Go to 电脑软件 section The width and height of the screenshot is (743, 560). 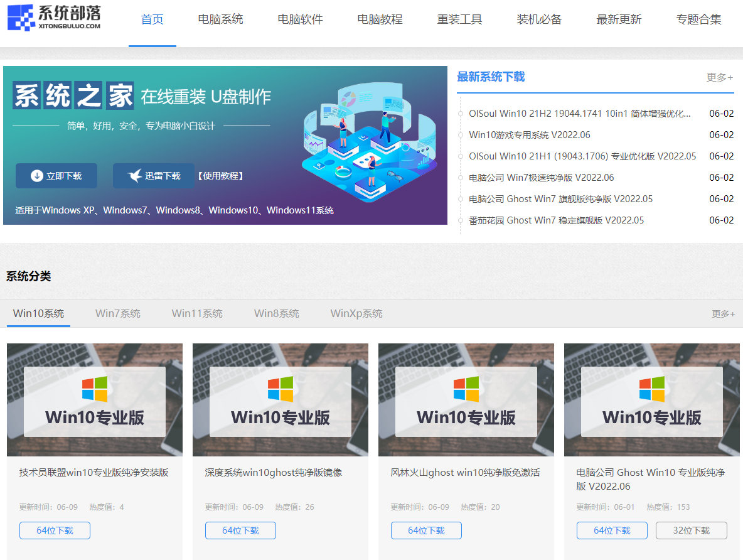point(300,19)
